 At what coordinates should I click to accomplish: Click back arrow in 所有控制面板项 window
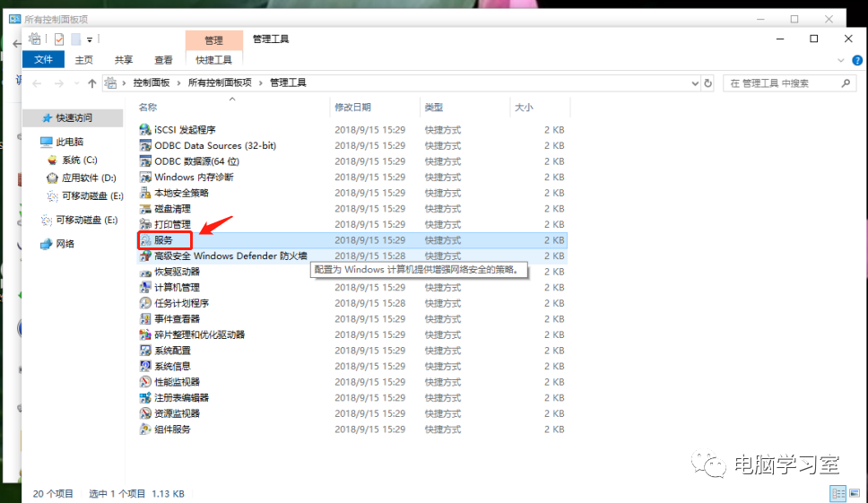pos(17,44)
